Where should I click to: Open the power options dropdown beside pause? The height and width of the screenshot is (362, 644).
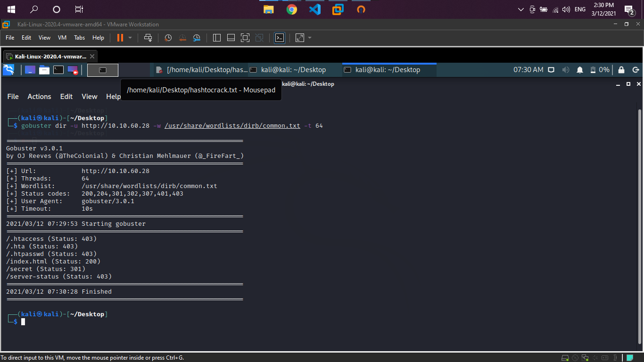tap(130, 38)
